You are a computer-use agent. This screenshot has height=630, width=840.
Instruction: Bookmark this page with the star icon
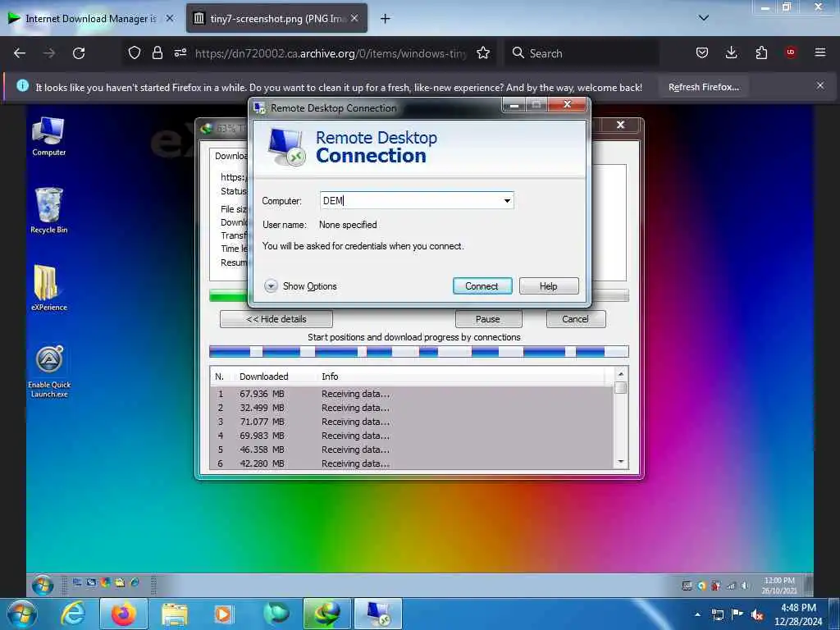483,53
